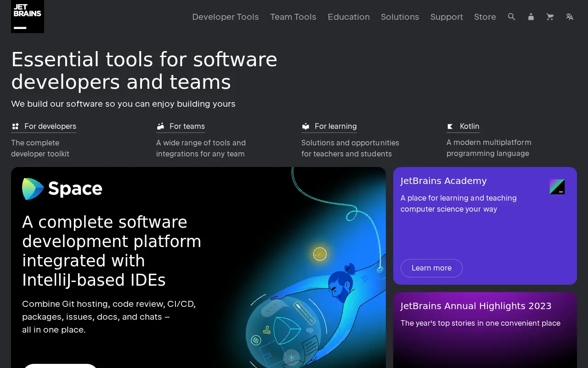588x368 pixels.
Task: Click "The year's top stories" text
Action: coord(481,323)
